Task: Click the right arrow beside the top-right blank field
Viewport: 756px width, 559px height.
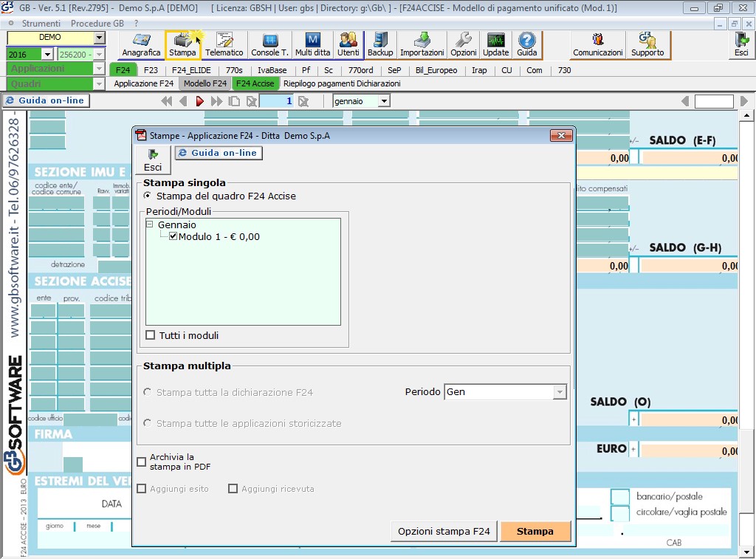Action: pos(744,101)
